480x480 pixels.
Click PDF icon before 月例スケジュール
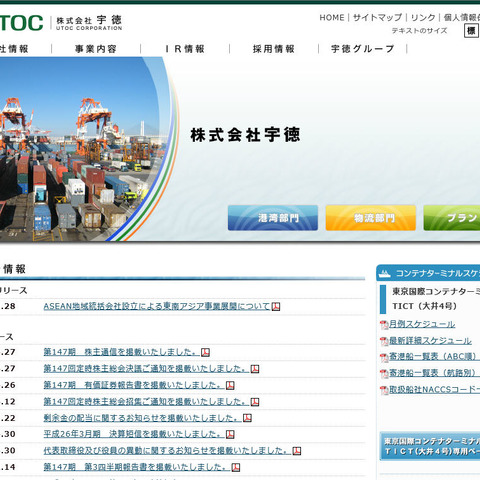pos(384,325)
